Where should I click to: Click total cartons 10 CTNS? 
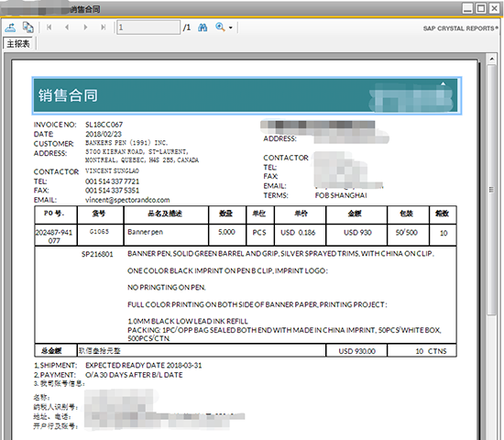coord(431,351)
